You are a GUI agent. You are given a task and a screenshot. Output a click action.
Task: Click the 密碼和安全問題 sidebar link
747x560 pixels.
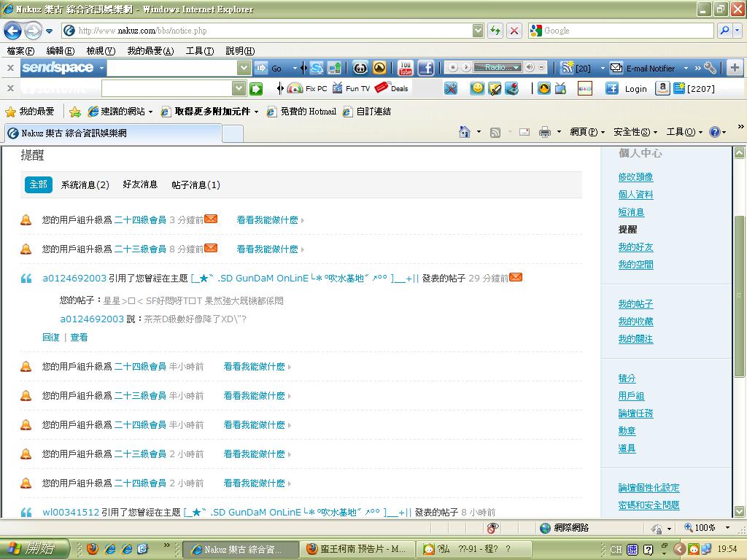649,505
